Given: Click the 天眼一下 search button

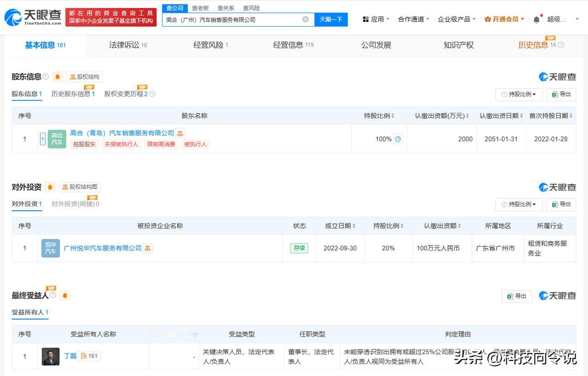Looking at the screenshot, I should click(x=331, y=19).
